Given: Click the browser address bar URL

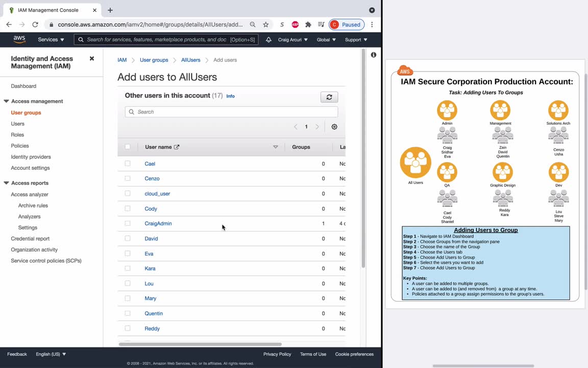Looking at the screenshot, I should pos(150,25).
